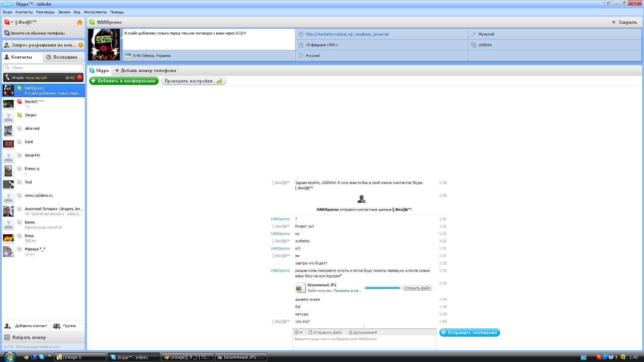Click Check settings with signal bars

pos(194,81)
